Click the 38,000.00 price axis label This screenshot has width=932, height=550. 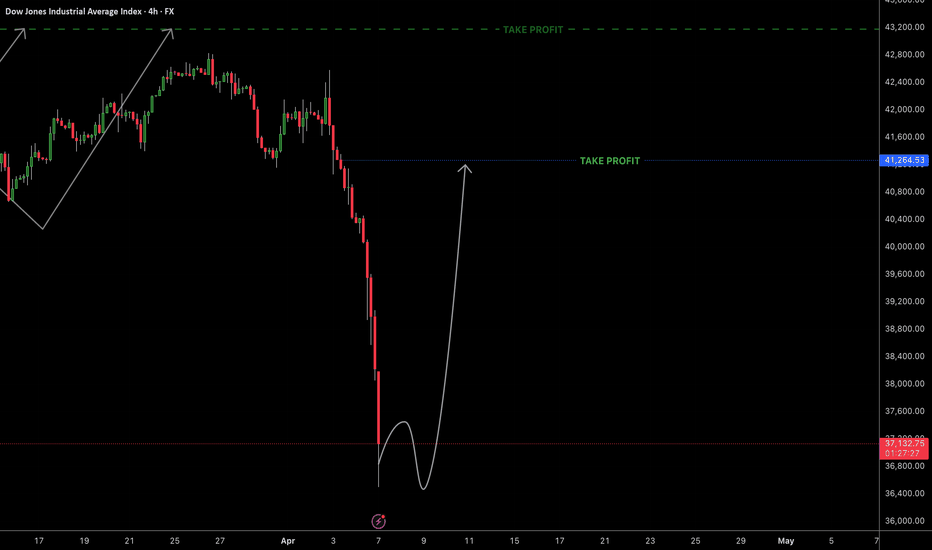[x=904, y=384]
